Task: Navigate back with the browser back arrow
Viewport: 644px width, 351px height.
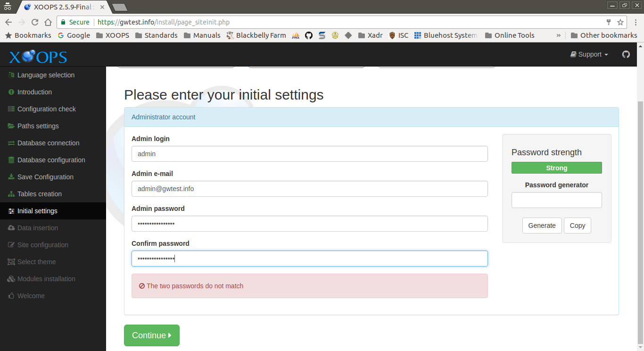Action: point(8,22)
